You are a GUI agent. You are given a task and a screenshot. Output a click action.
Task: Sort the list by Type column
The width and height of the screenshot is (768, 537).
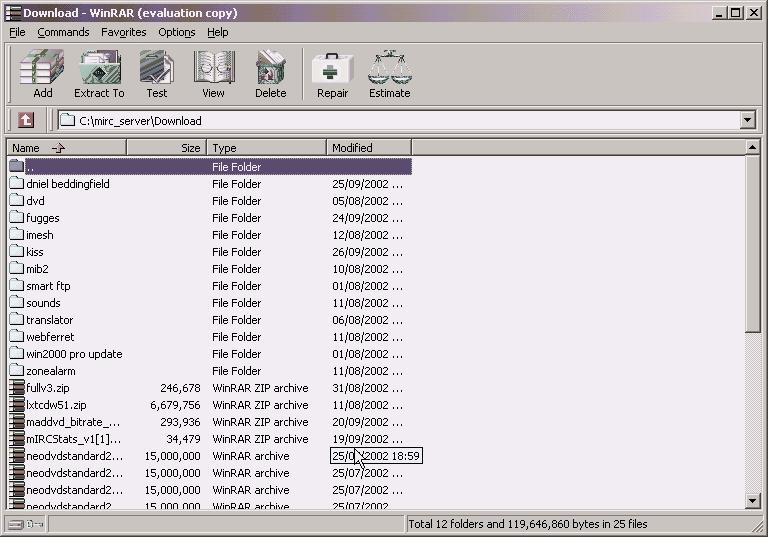pyautogui.click(x=266, y=147)
